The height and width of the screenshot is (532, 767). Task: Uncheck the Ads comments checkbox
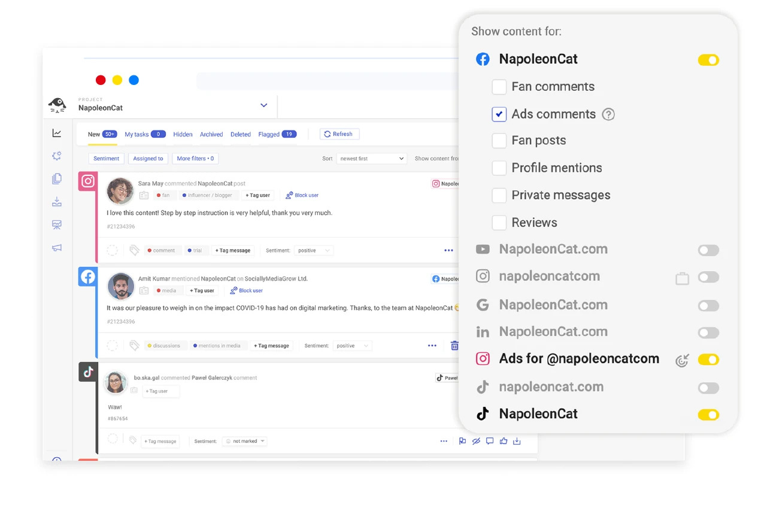[499, 114]
